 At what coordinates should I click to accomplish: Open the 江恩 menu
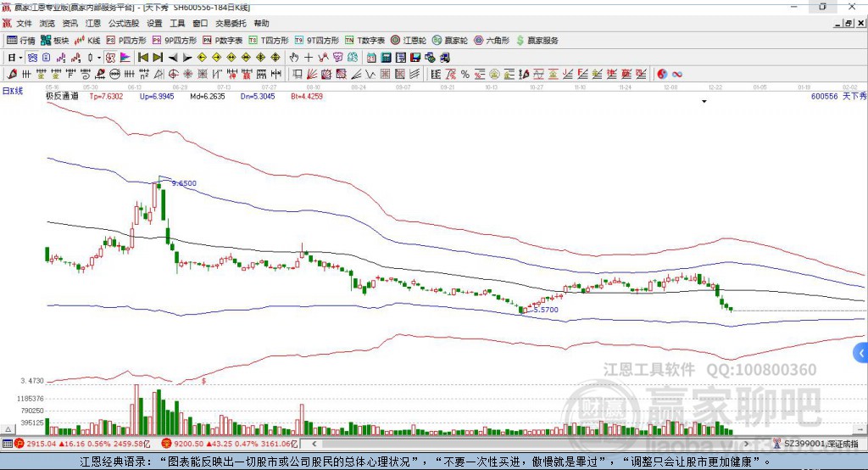pos(93,23)
